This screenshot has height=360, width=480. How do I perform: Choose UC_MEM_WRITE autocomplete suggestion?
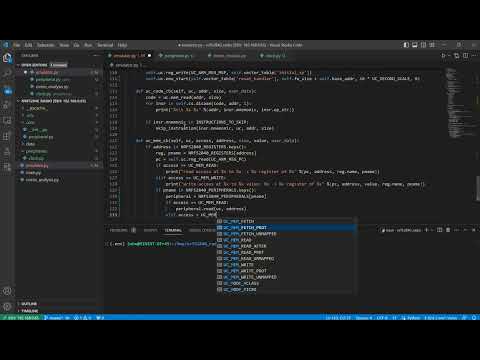point(287,265)
